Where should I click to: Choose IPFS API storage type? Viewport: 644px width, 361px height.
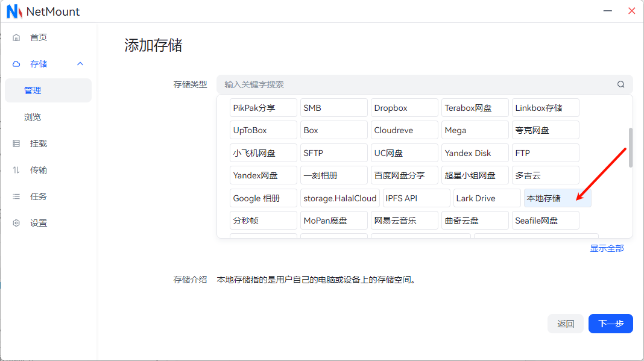tap(416, 198)
